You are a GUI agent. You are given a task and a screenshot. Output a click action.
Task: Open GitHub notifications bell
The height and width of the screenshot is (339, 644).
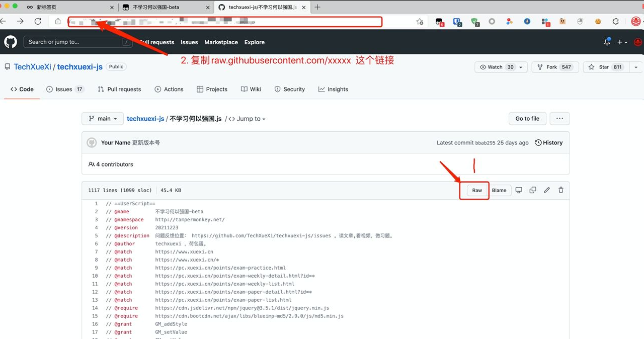tap(607, 42)
